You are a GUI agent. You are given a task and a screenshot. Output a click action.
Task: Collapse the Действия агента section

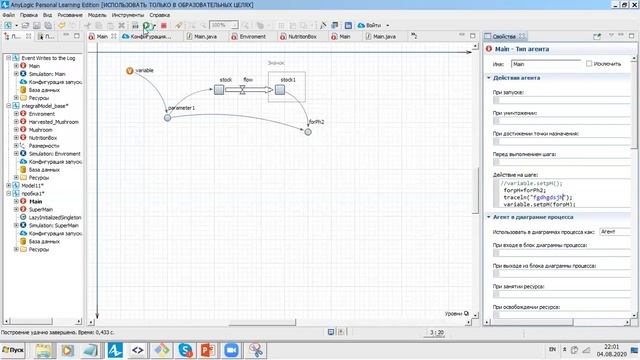tap(489, 78)
